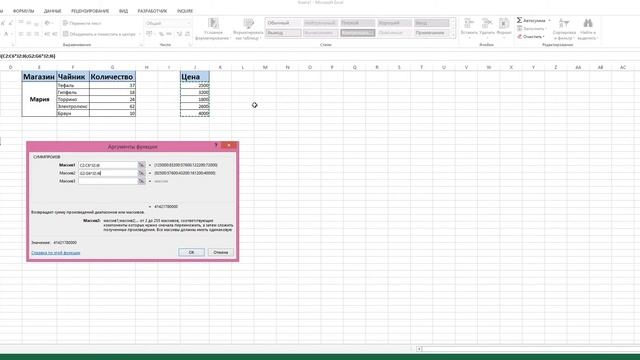Image resolution: width=640 pixels, height=360 pixels.
Task: Open the INQUIRE ribbon tab
Action: pos(185,11)
